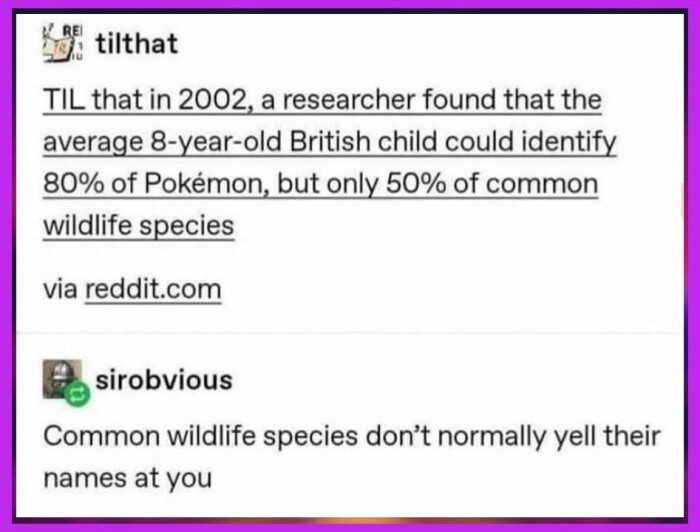Open the sirobvious helmet avatar
The width and height of the screenshot is (700, 532).
[x=62, y=379]
